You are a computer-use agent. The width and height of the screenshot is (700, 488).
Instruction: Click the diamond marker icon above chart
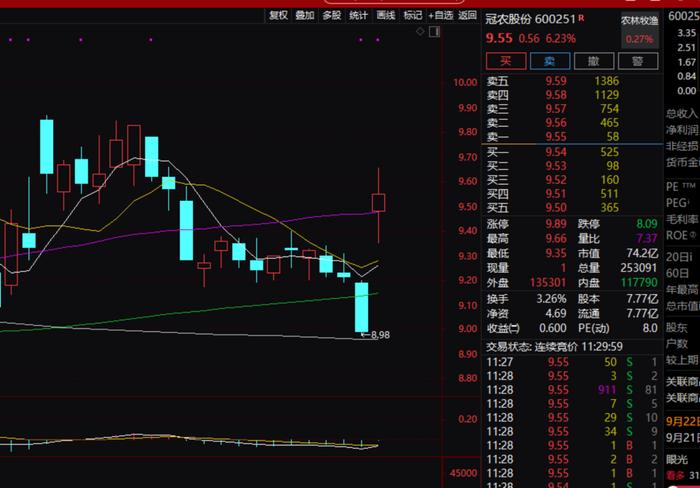click(420, 31)
